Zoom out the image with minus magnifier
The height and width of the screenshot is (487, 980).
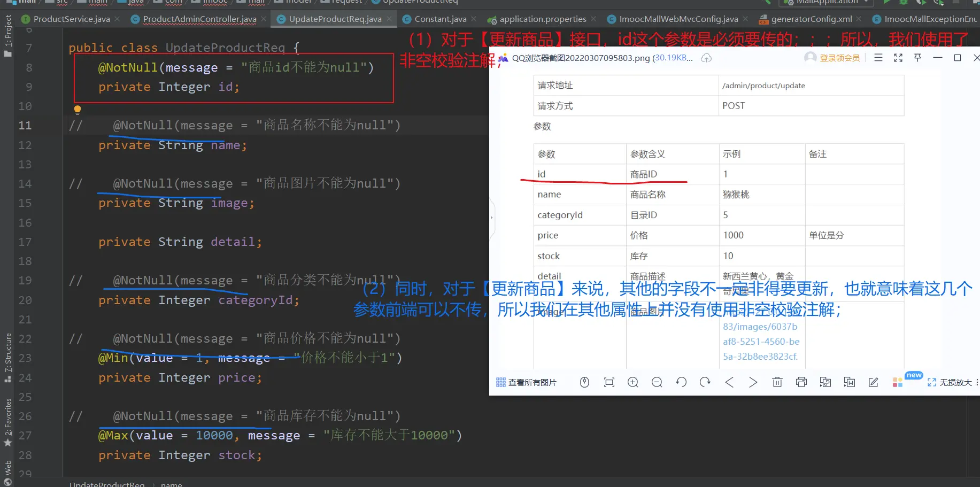[x=657, y=382]
